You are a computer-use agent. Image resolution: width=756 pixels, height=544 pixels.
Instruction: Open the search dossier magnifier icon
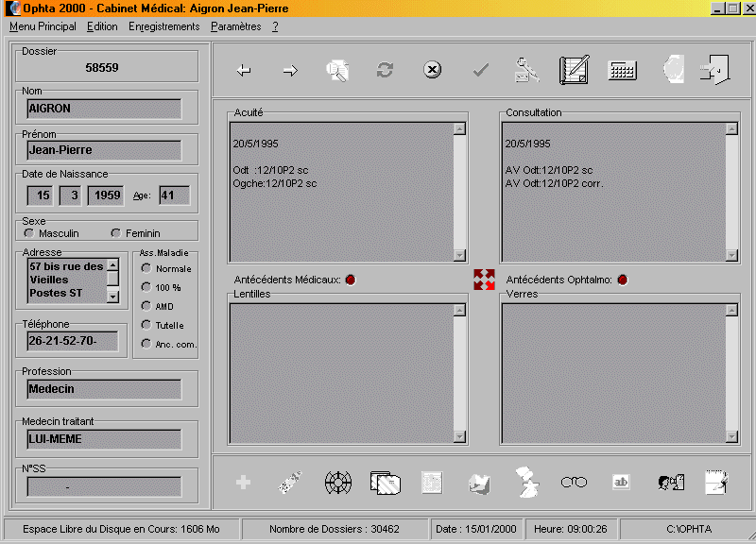pyautogui.click(x=337, y=70)
